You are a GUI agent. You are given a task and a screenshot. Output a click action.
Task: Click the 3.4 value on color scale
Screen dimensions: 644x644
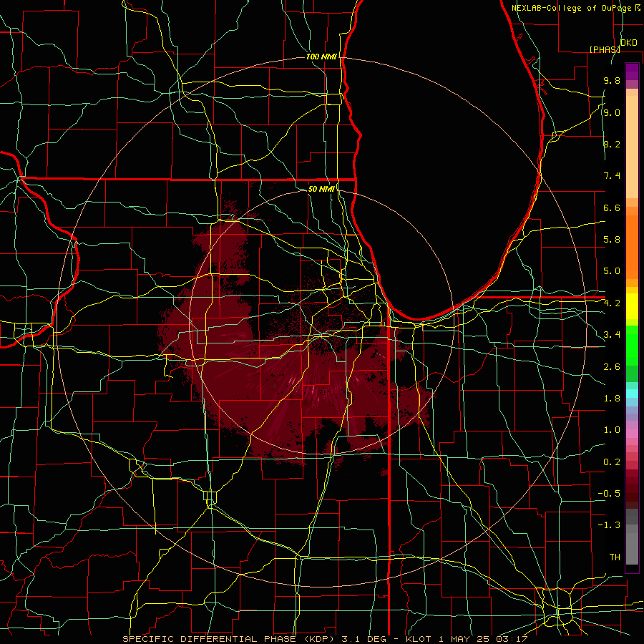[612, 335]
